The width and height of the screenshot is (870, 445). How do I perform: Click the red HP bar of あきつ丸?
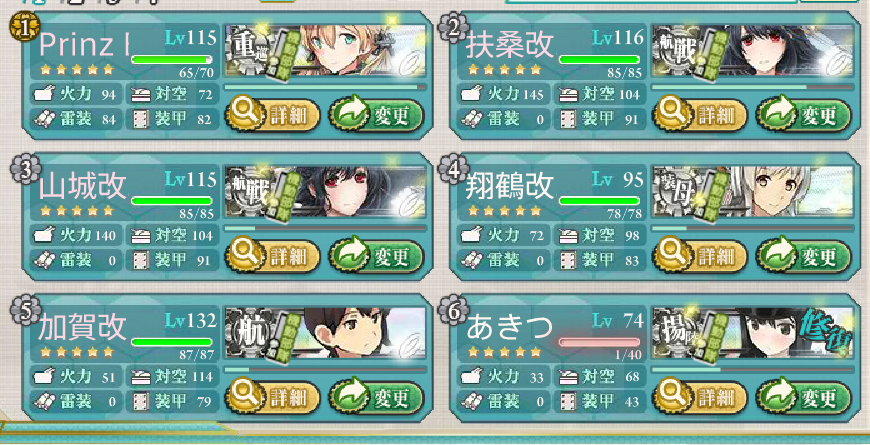point(599,342)
